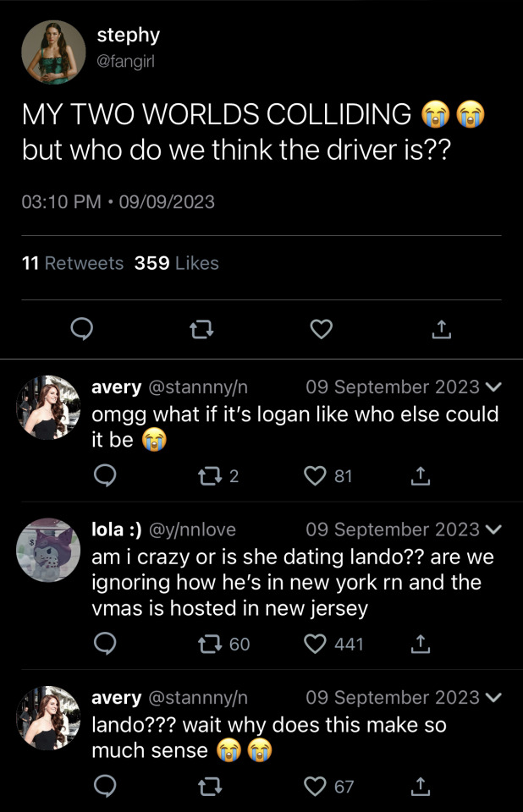Expand chevron on avery's last reply
The height and width of the screenshot is (812, 523).
pos(495,698)
